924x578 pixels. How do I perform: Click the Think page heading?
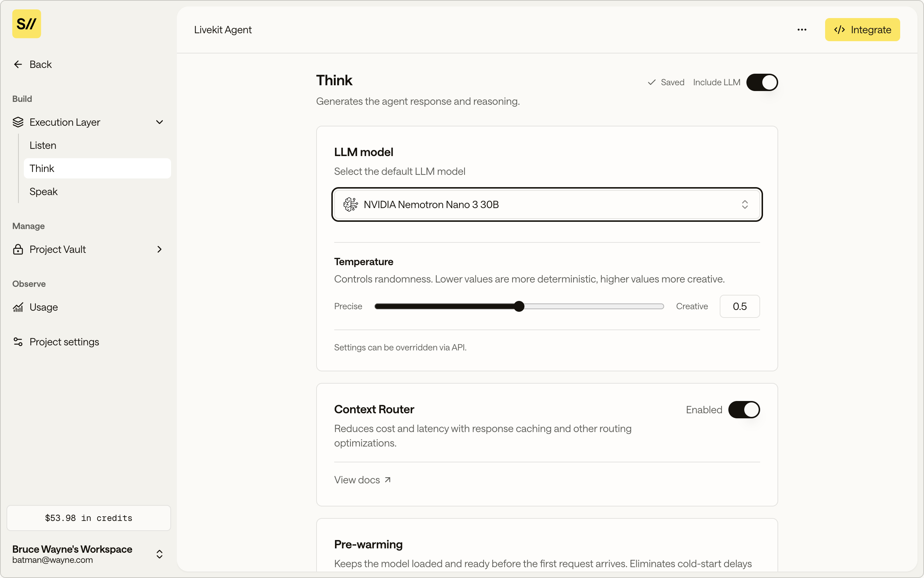334,80
